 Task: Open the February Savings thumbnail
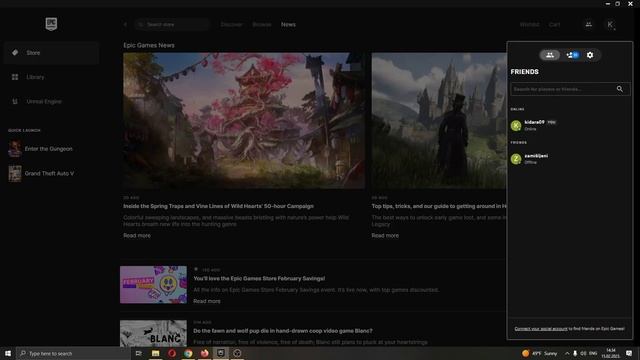(x=153, y=284)
